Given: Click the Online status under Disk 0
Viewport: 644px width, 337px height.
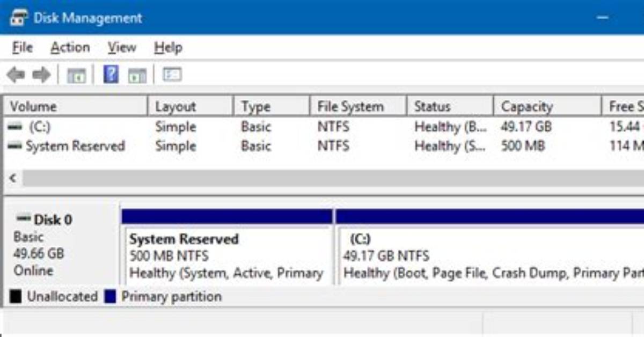Looking at the screenshot, I should coord(33,270).
